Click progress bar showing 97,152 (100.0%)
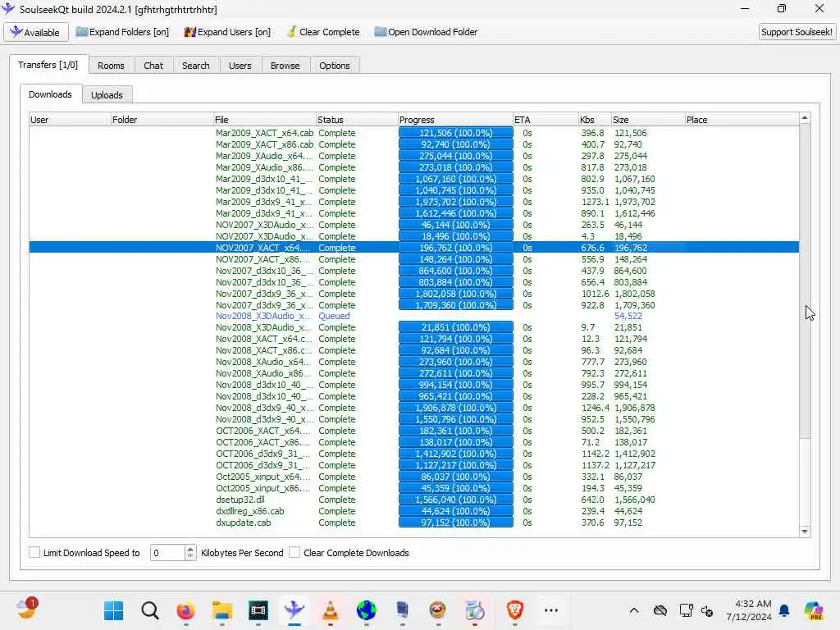Image resolution: width=840 pixels, height=630 pixels. point(456,523)
